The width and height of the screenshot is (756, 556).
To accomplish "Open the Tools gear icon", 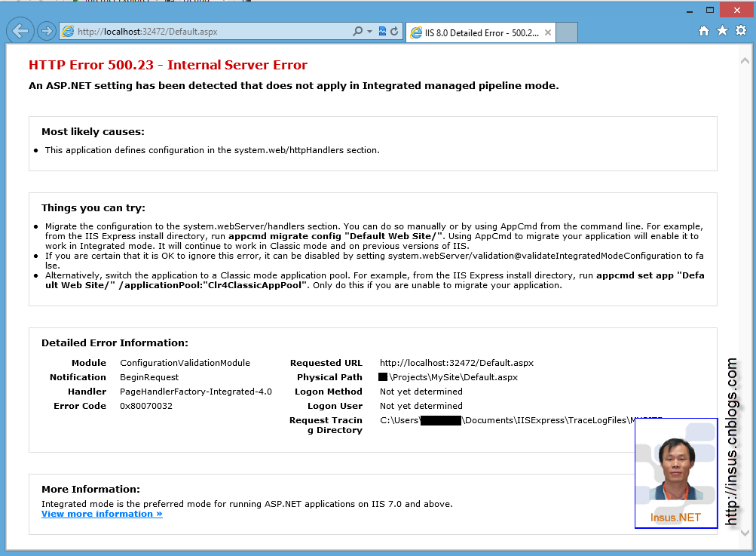I will (741, 31).
